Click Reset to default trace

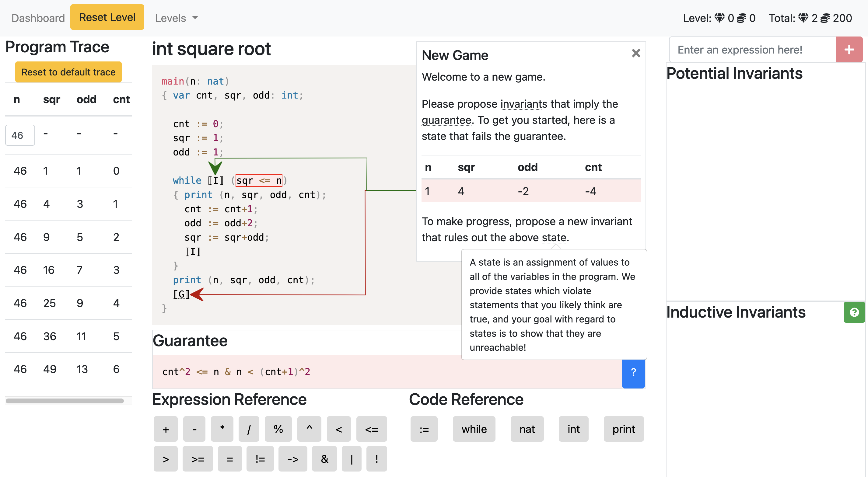point(68,72)
